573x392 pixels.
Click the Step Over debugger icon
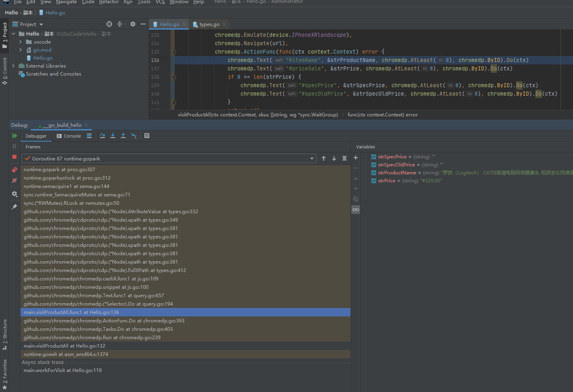[x=102, y=136]
